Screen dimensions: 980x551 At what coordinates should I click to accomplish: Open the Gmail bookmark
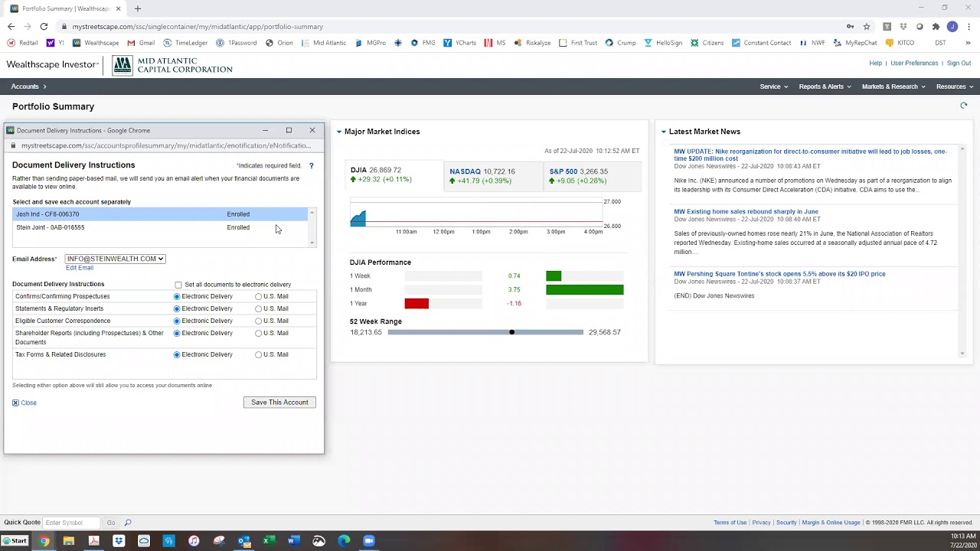141,43
